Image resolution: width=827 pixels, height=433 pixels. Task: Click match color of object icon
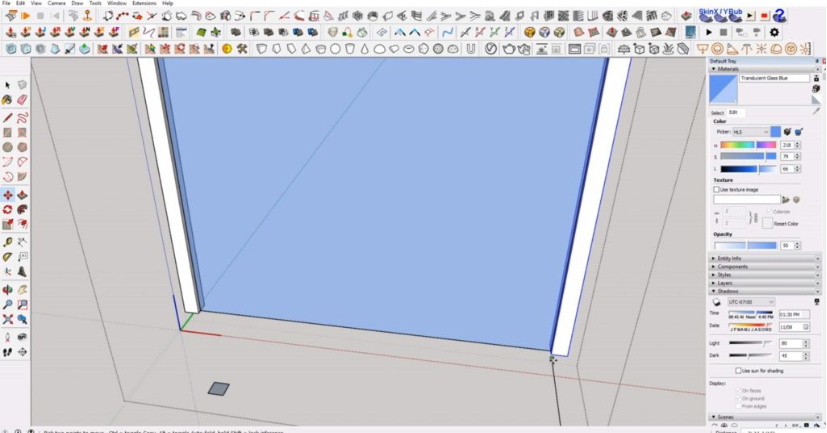pos(787,131)
